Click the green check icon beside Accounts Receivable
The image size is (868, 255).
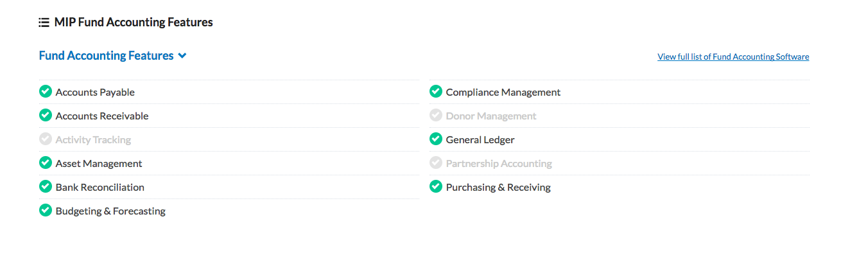click(x=45, y=115)
